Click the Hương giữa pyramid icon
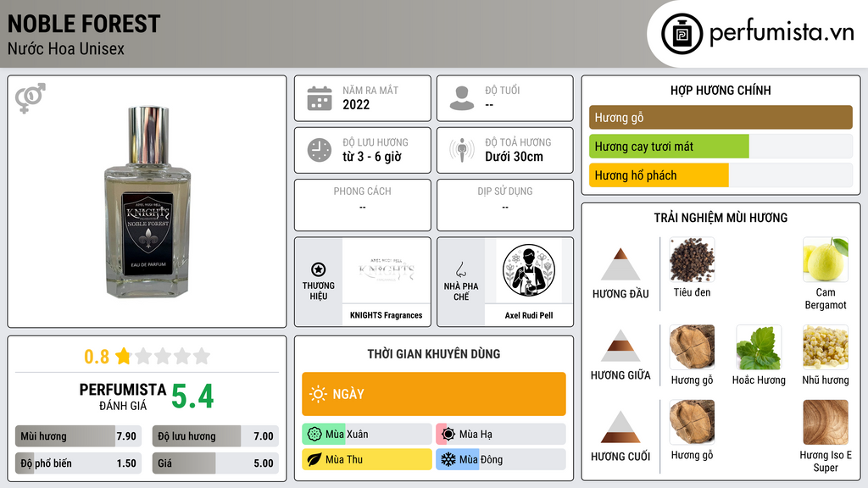The image size is (868, 488). 620,346
